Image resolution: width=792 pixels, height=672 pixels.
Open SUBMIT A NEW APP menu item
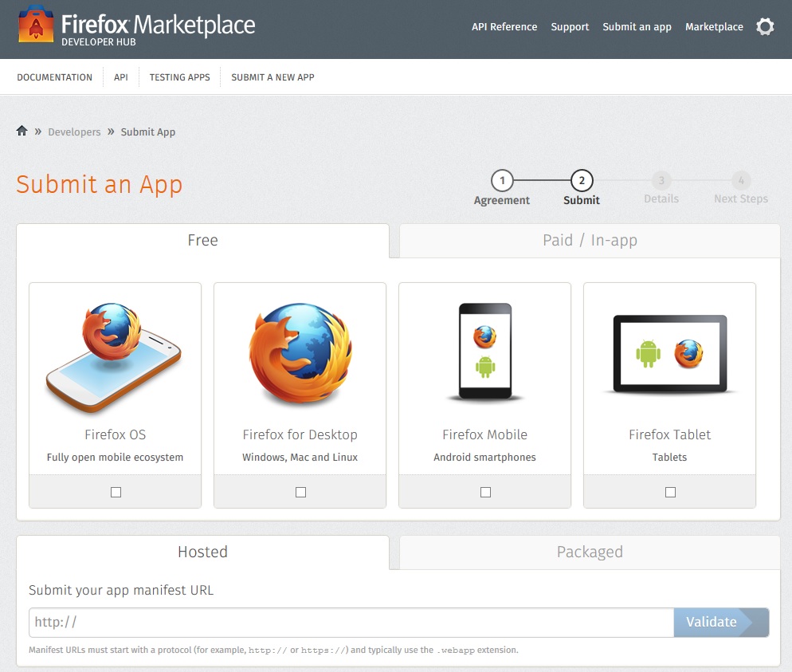(x=272, y=77)
